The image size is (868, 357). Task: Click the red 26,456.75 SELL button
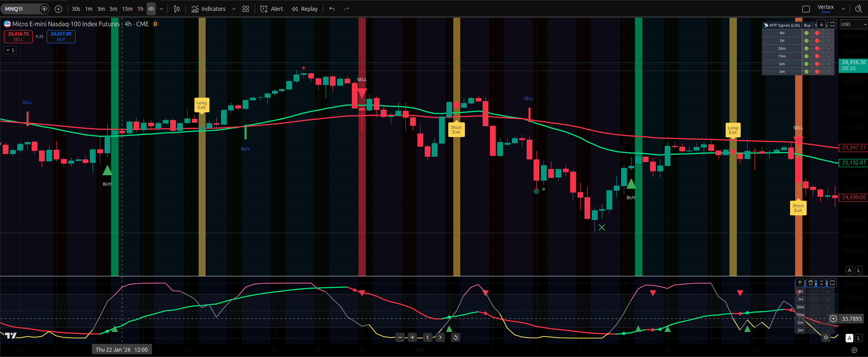click(x=18, y=36)
